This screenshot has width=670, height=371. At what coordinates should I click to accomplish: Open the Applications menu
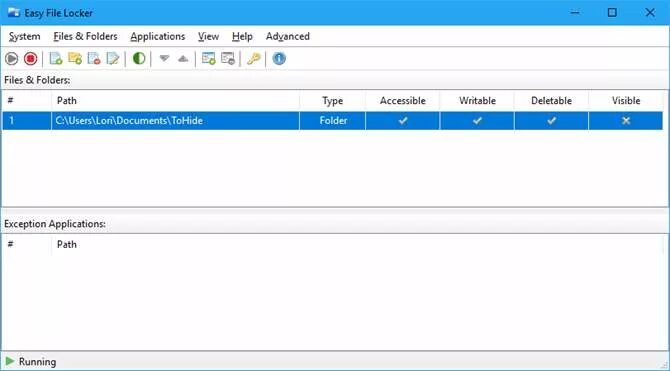[158, 37]
